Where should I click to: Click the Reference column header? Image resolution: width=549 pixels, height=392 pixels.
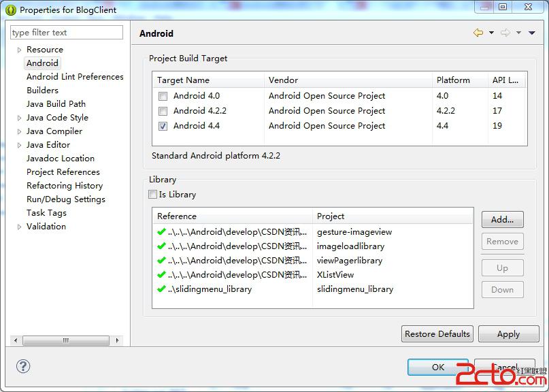[233, 216]
